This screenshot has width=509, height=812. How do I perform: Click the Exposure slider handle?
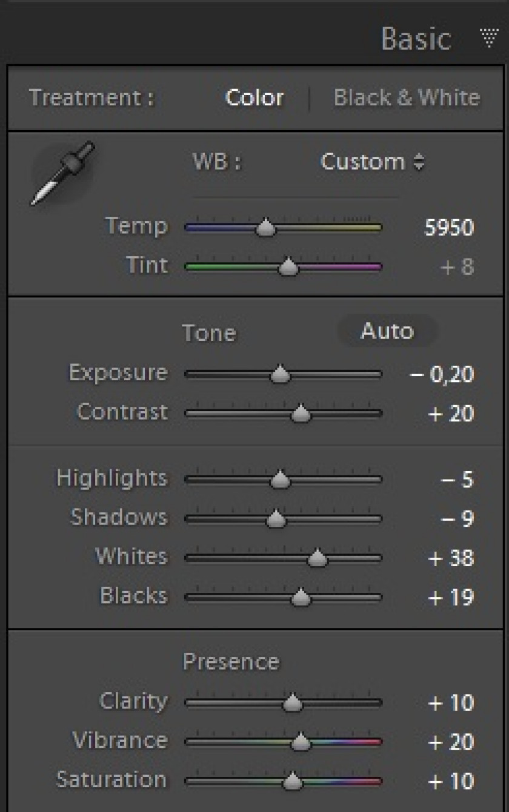(x=279, y=374)
